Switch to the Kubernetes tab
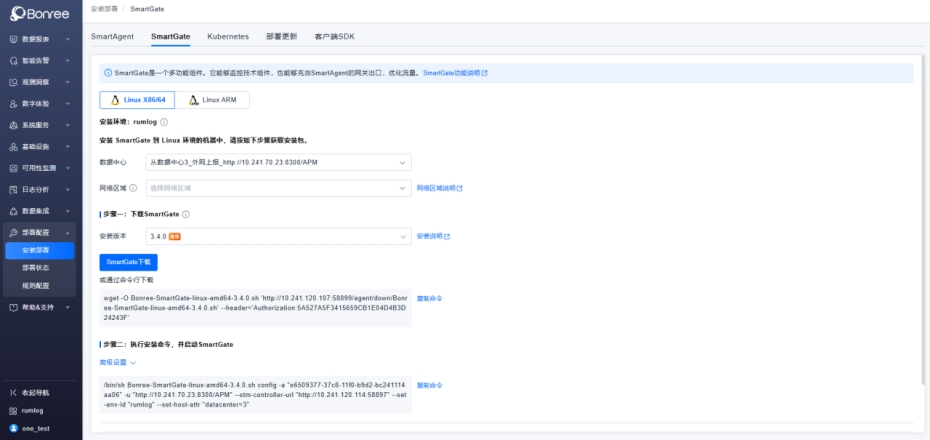Image resolution: width=930 pixels, height=440 pixels. 228,36
